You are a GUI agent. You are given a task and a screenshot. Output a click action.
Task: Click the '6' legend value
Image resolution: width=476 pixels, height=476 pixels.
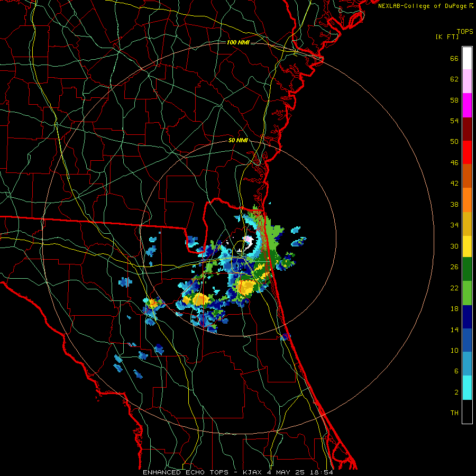coord(456,371)
